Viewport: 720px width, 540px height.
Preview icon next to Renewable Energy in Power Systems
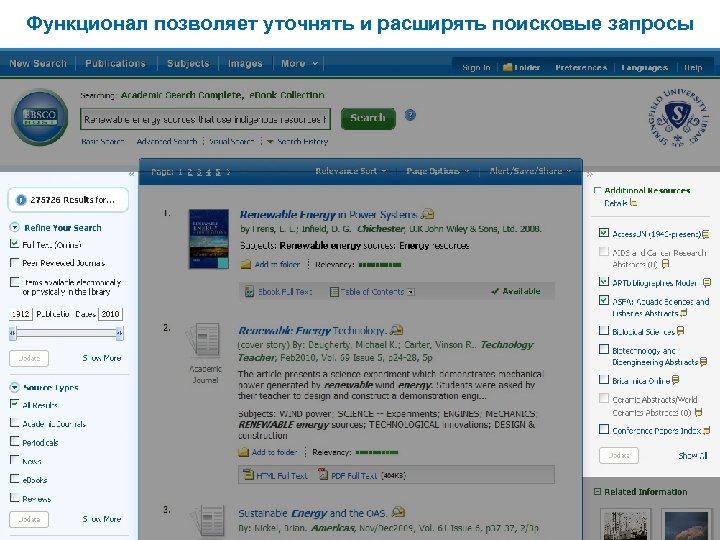(428, 214)
